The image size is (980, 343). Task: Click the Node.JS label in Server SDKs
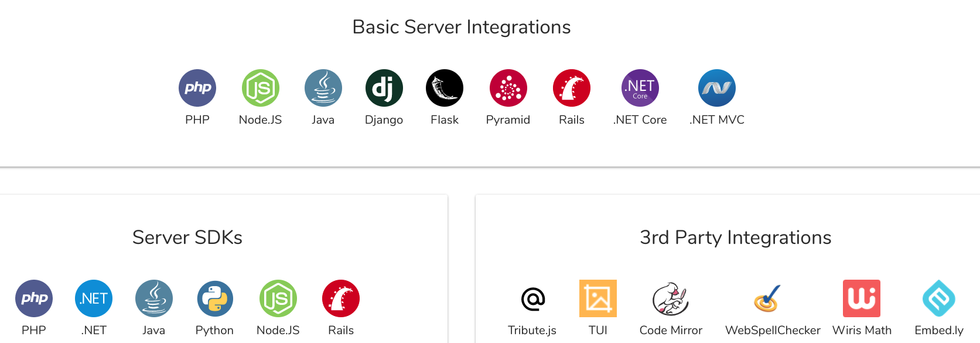(278, 330)
